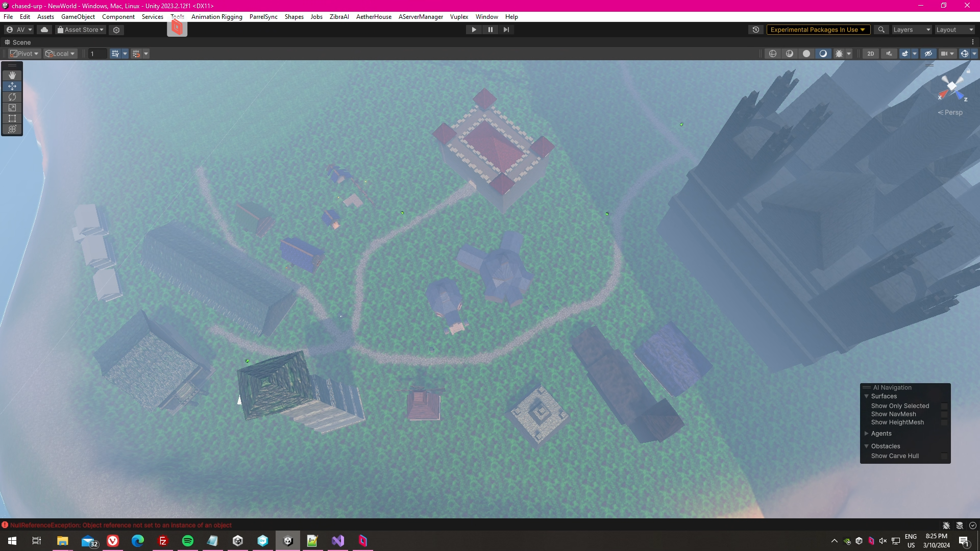Select the Rect transform tool
Viewport: 980px width, 551px height.
tap(12, 118)
